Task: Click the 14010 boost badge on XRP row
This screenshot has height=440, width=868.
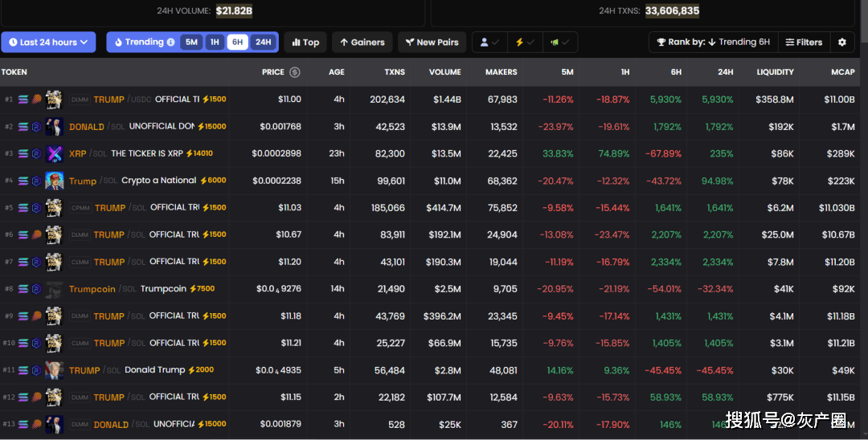Action: (x=199, y=153)
